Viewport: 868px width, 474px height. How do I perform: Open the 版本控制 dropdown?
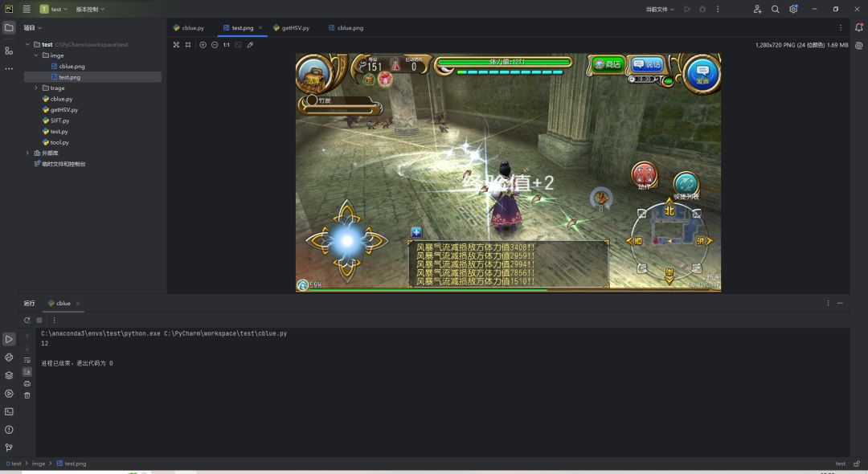click(90, 9)
